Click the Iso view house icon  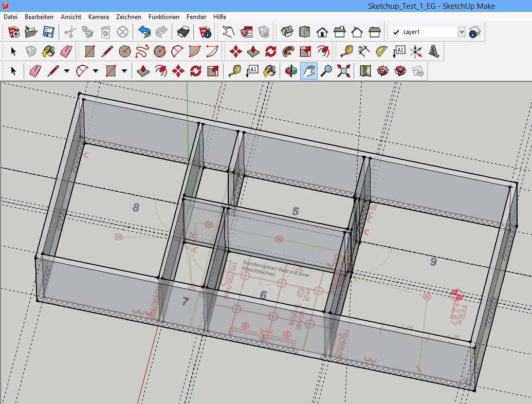tap(287, 32)
